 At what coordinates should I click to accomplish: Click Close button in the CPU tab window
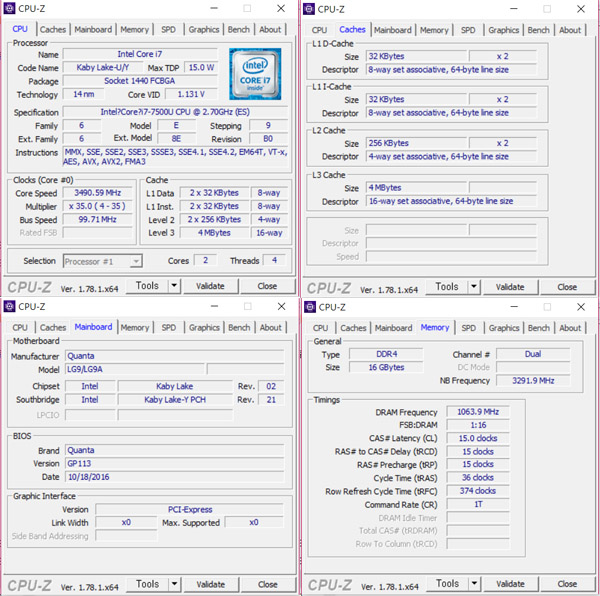click(267, 286)
